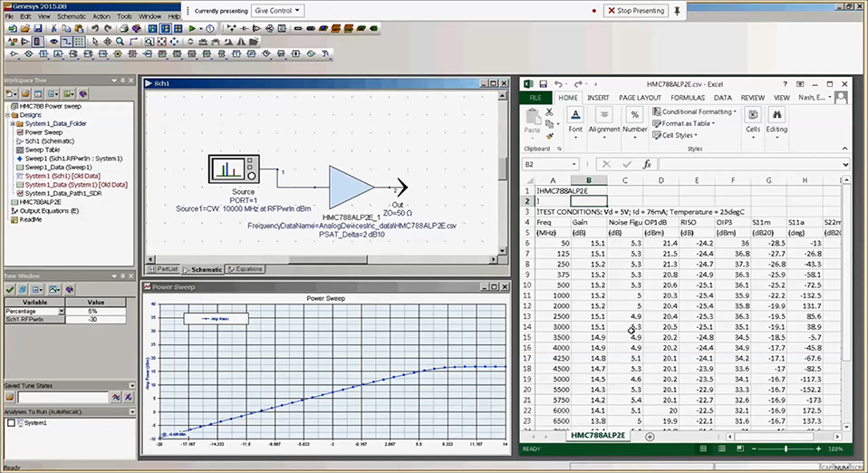Image resolution: width=868 pixels, height=473 pixels.
Task: Open Format as Table dropdown
Action: point(684,123)
